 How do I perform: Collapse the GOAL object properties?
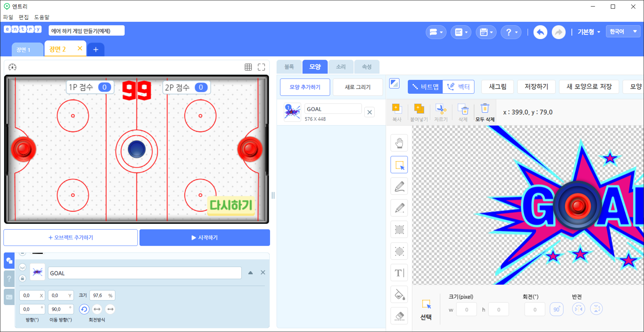tap(250, 273)
